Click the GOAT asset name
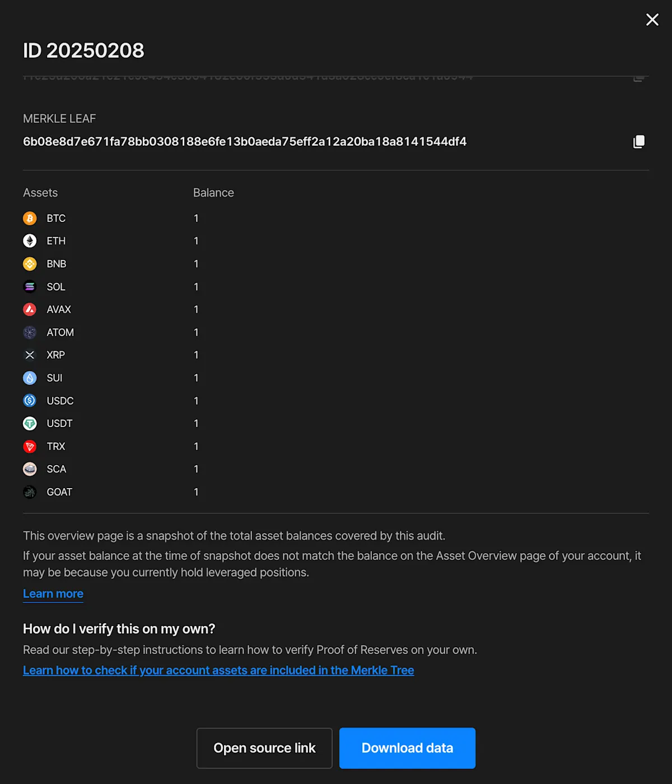The height and width of the screenshot is (784, 672). coord(59,492)
